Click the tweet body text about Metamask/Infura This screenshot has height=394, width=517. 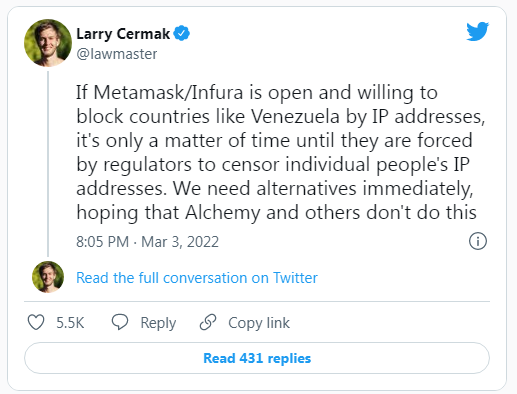tap(280, 152)
